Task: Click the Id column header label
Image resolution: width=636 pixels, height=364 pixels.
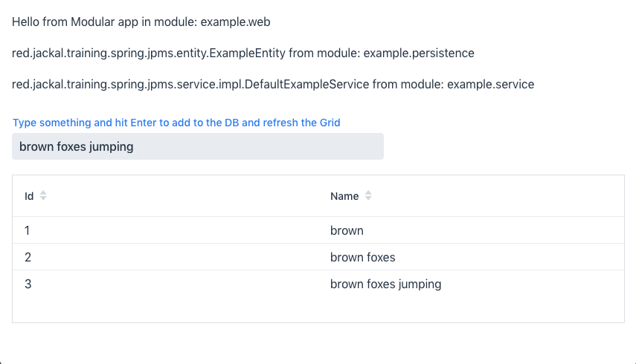Action: coord(29,196)
